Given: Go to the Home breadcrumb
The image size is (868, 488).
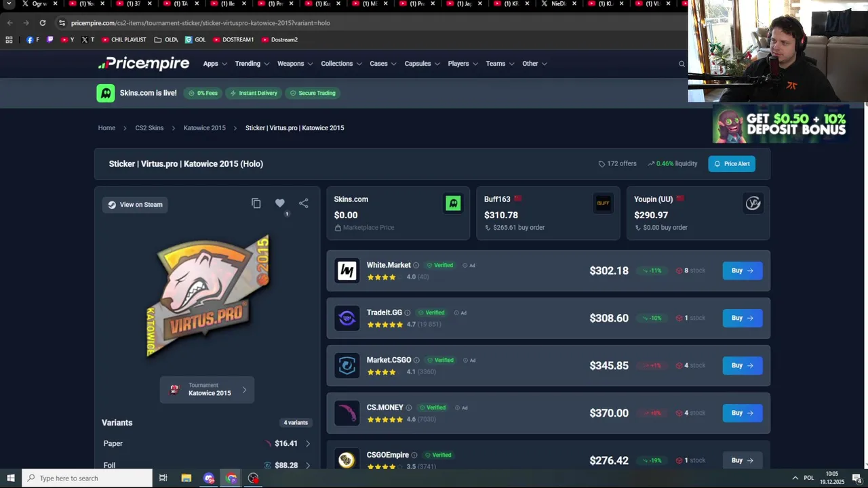Looking at the screenshot, I should (106, 128).
